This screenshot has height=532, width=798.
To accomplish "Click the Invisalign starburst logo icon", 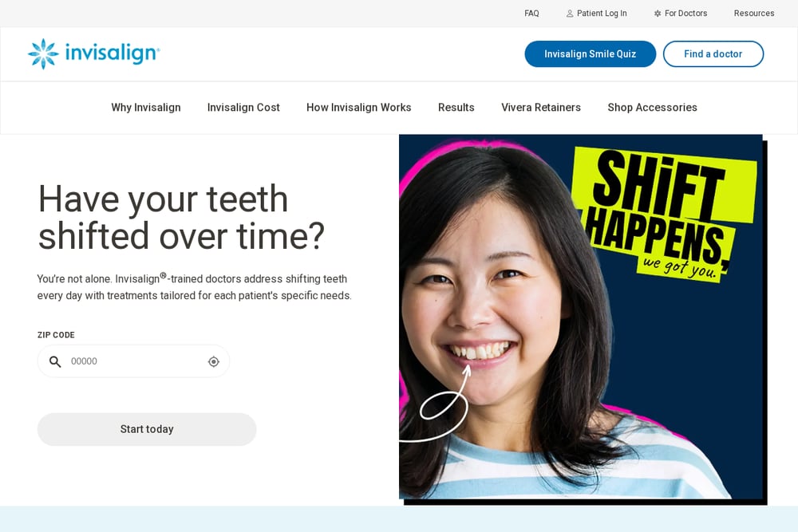I will (43, 53).
